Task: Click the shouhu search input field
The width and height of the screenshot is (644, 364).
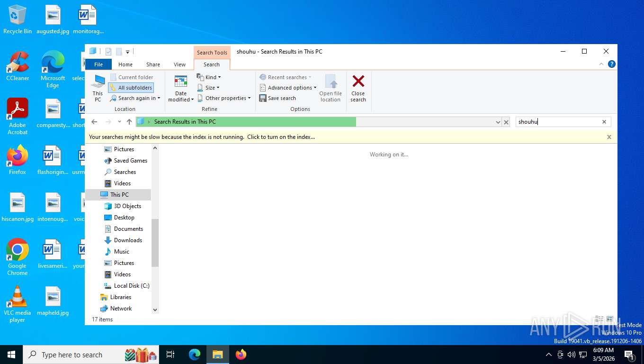Action: tap(558, 122)
